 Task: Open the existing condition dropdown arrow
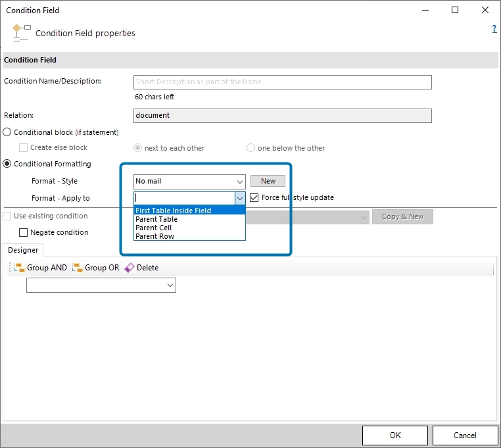coord(364,217)
